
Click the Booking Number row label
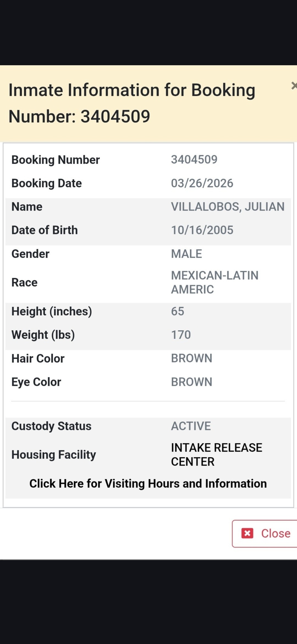(56, 160)
